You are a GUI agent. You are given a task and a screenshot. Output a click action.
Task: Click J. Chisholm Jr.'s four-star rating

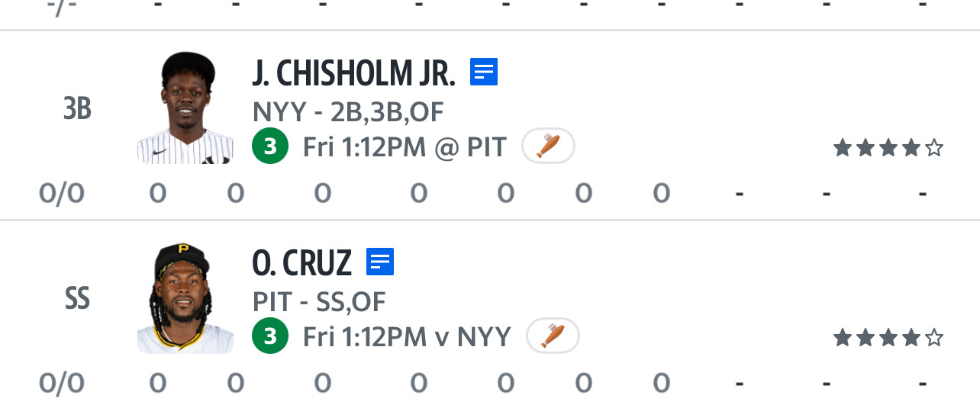click(888, 148)
